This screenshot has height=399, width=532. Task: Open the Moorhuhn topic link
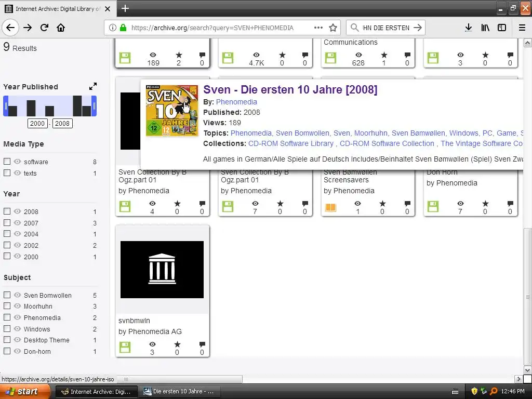[x=370, y=133]
